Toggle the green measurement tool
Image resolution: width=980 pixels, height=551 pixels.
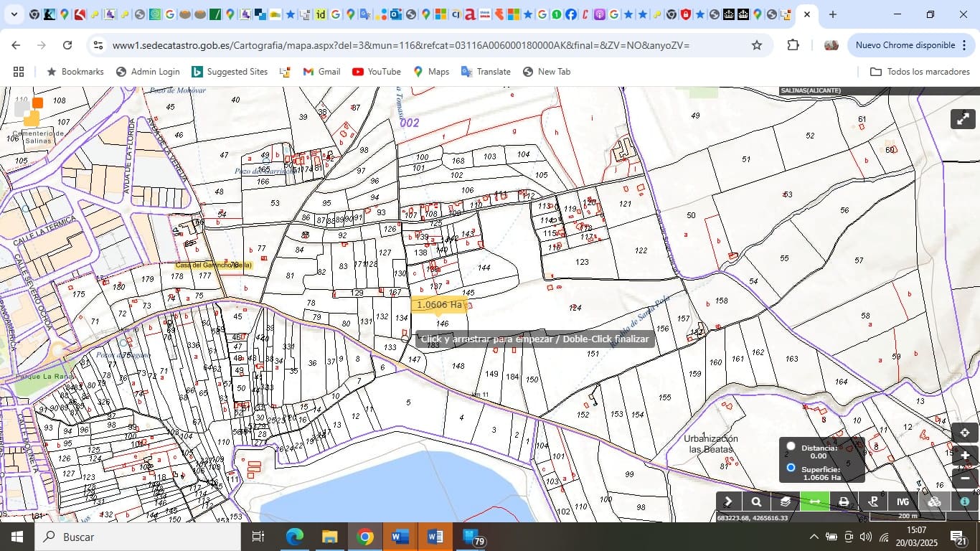[x=815, y=502]
